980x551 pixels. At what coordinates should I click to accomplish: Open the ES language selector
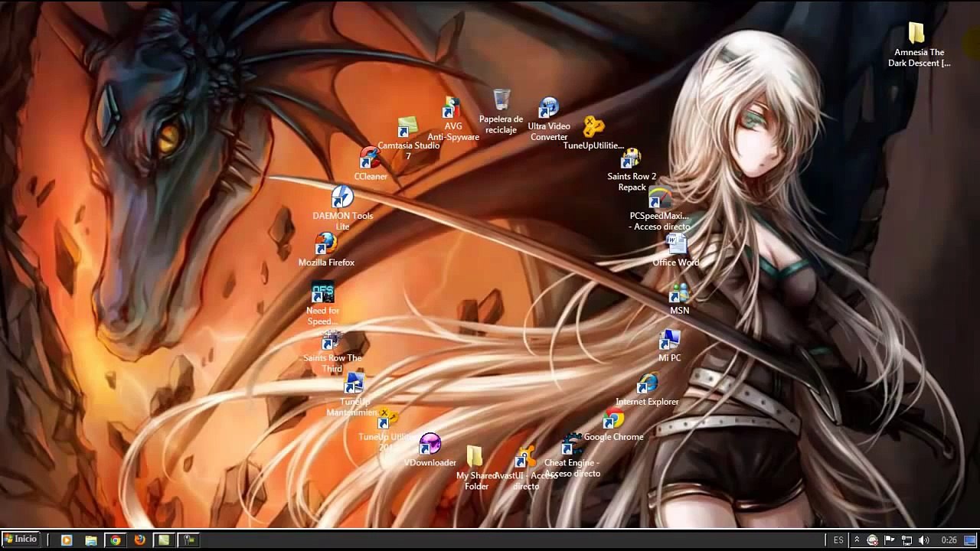[x=838, y=540]
